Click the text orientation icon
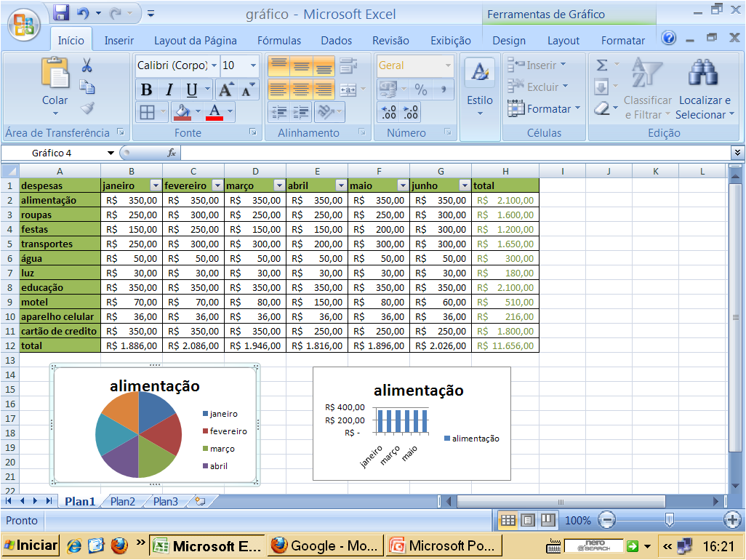The image size is (746, 560). [326, 112]
